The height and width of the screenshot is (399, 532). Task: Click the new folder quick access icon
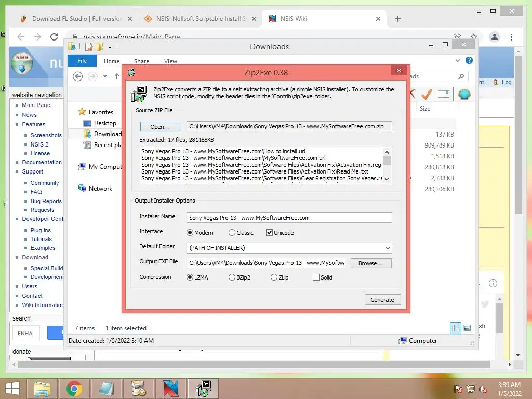[100, 46]
